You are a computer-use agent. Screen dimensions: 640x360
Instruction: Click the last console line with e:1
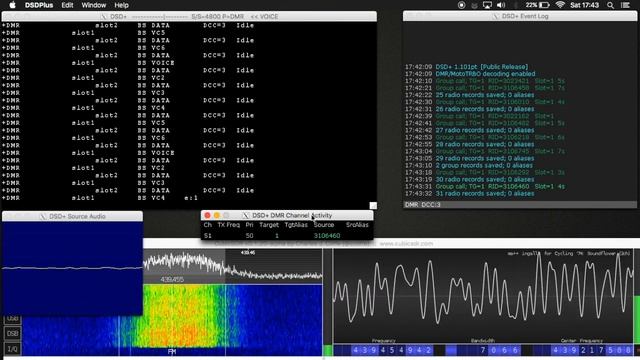coord(100,198)
